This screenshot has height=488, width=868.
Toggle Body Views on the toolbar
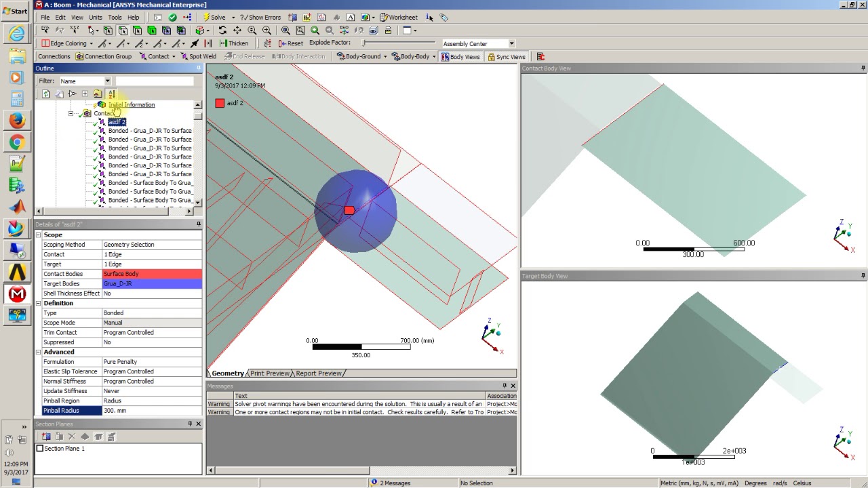click(460, 57)
